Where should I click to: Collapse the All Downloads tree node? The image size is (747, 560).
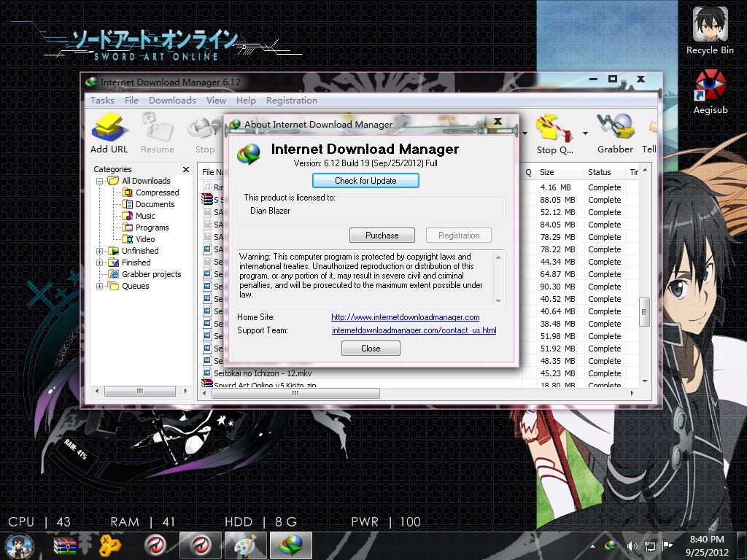click(99, 181)
